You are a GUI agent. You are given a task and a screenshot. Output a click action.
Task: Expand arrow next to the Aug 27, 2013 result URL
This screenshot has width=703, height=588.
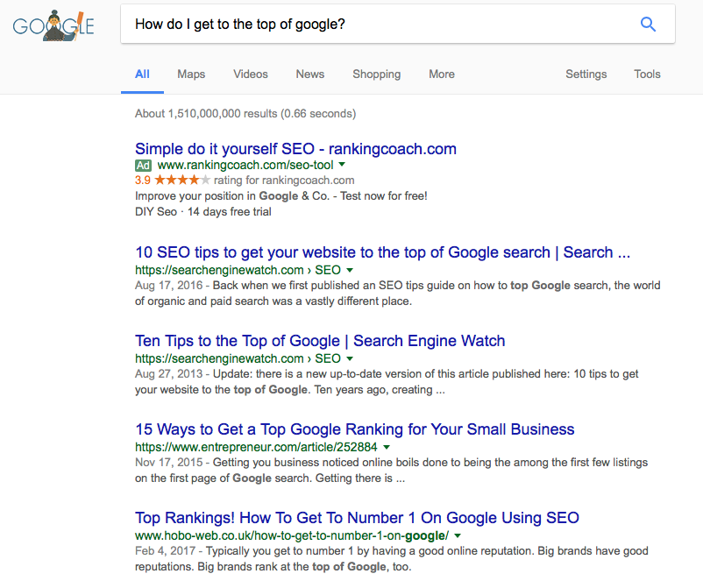click(x=350, y=358)
